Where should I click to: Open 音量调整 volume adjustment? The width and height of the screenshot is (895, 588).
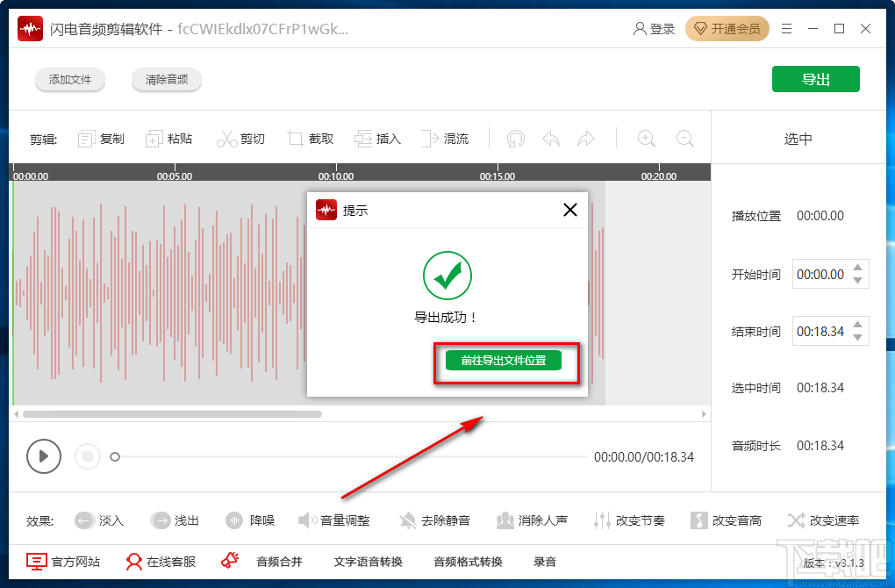tap(334, 520)
